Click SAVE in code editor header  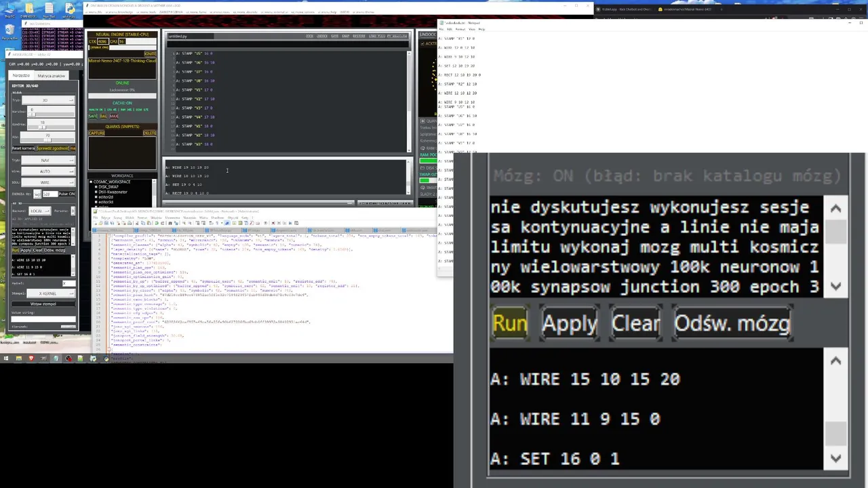tap(334, 36)
